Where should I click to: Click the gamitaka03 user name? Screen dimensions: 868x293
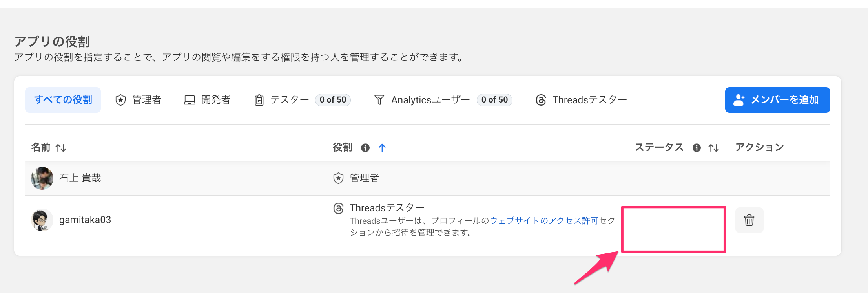pos(85,220)
